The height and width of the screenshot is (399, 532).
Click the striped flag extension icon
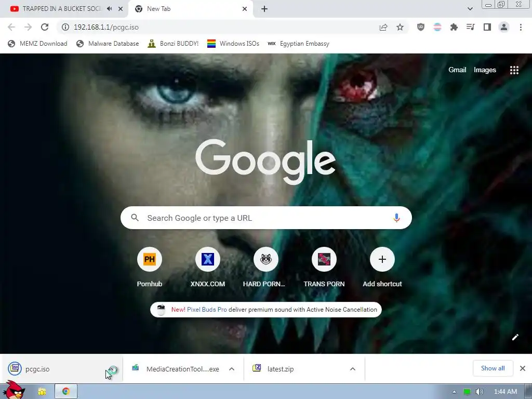tap(437, 27)
